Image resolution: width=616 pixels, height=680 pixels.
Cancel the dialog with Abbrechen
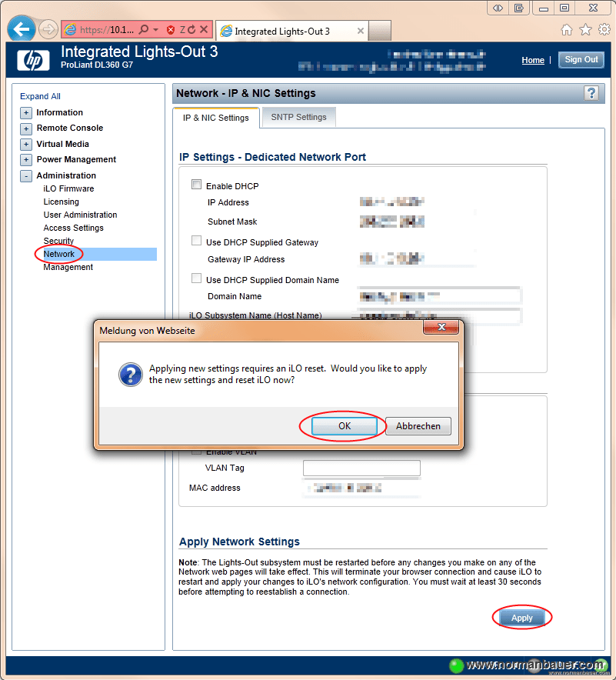(418, 426)
